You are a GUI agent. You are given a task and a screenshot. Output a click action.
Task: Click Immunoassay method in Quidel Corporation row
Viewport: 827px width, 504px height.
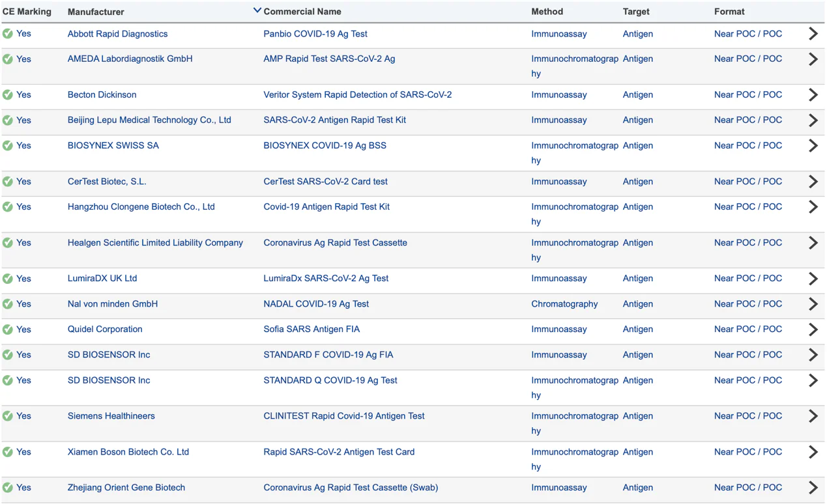click(559, 329)
